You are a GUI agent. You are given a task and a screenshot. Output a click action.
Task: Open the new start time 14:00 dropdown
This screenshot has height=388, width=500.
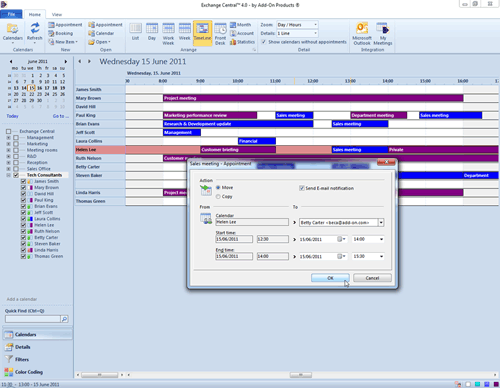click(381, 239)
